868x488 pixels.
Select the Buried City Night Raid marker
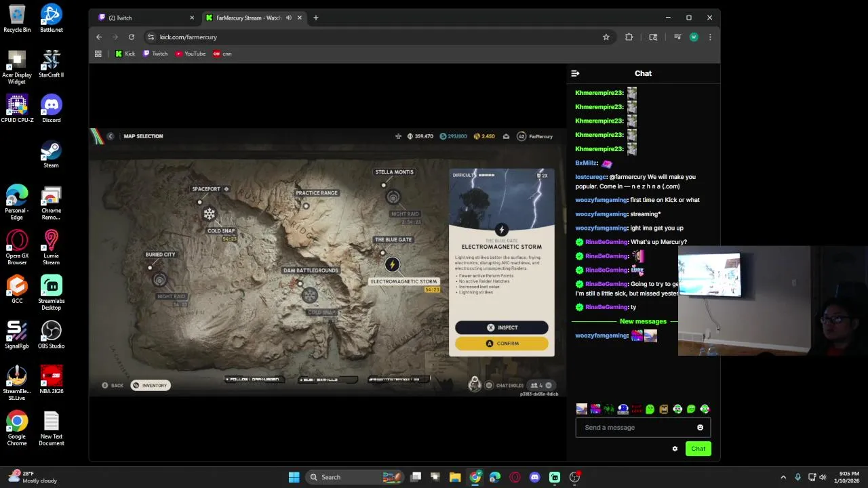point(159,279)
